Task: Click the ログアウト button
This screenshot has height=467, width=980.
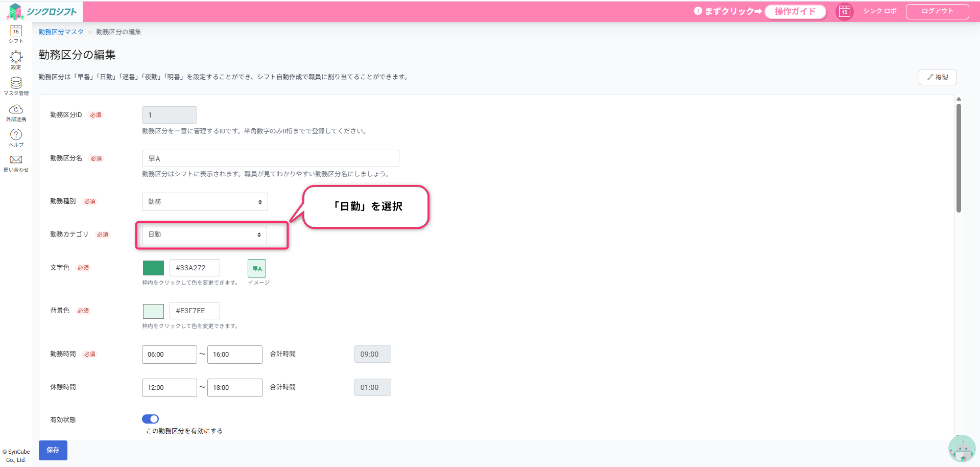Action: click(937, 11)
